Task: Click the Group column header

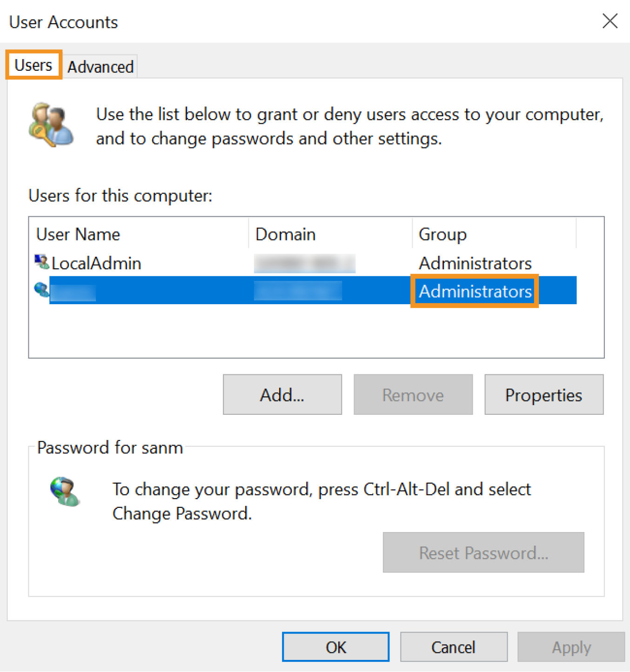Action: (x=442, y=234)
